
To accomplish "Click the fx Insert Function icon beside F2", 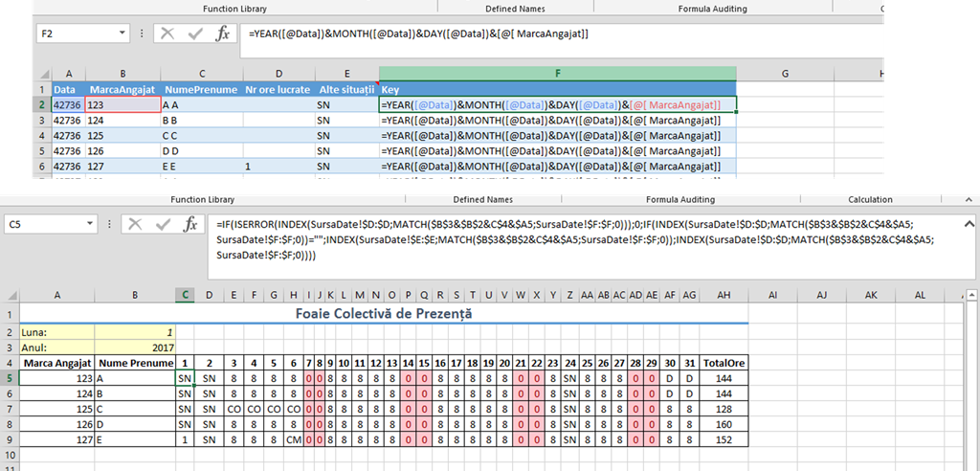I will pos(222,34).
